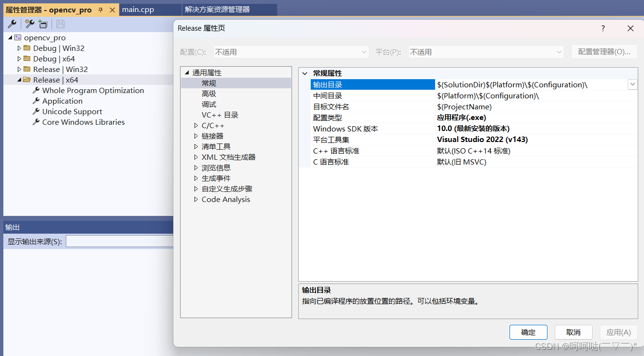Click the wrench icon beside Unicode Support

pos(35,111)
